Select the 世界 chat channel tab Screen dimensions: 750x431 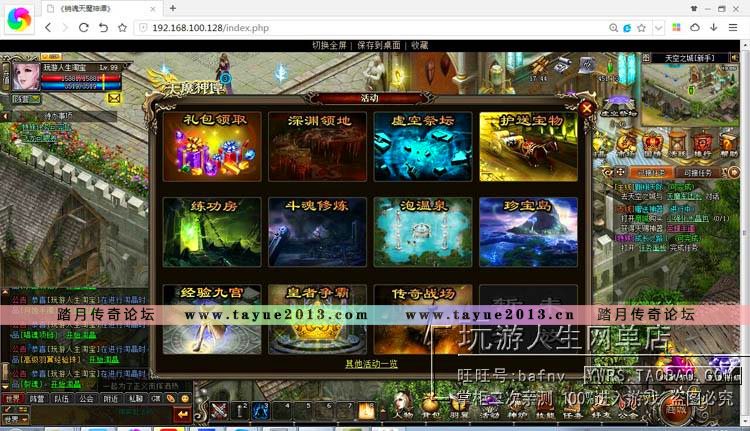point(13,398)
